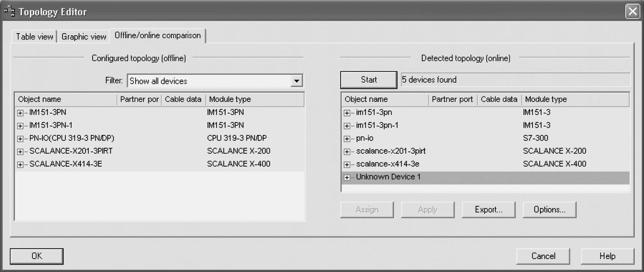644x272 pixels.
Task: Open the Options... dialog
Action: (549, 209)
